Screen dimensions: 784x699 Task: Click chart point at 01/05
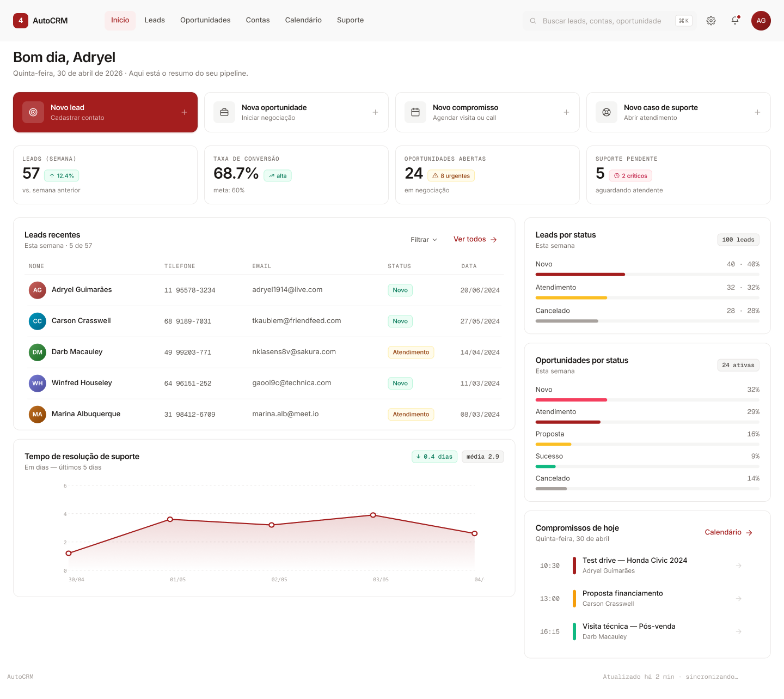tap(170, 519)
